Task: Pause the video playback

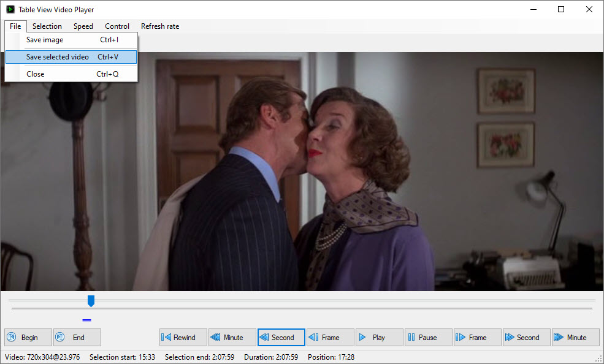Action: pos(429,338)
